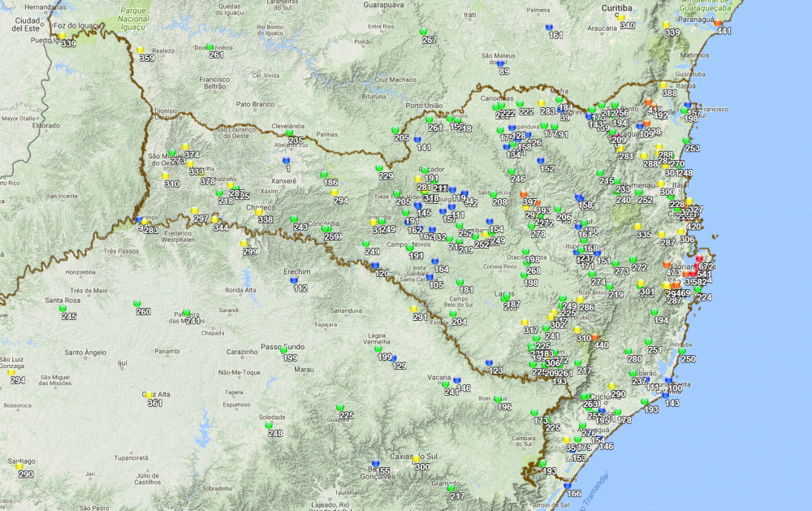Click the yellow 339 marker near Foz do Iguaçu

tap(63, 36)
